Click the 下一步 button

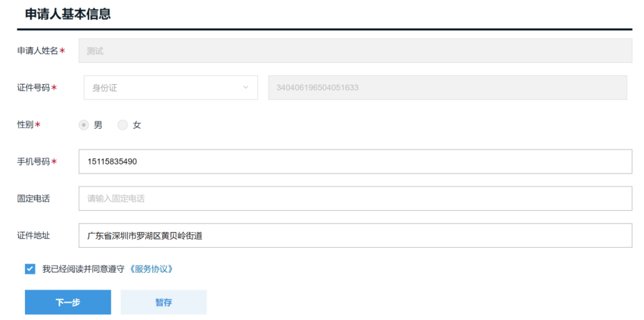pos(68,302)
